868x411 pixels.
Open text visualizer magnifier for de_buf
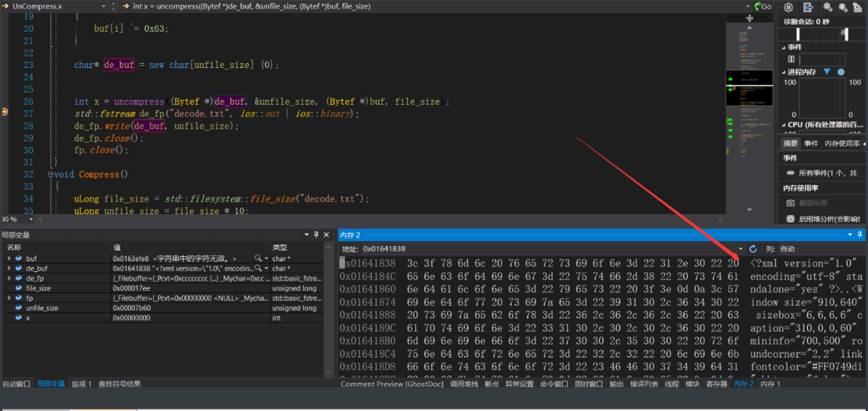click(257, 268)
